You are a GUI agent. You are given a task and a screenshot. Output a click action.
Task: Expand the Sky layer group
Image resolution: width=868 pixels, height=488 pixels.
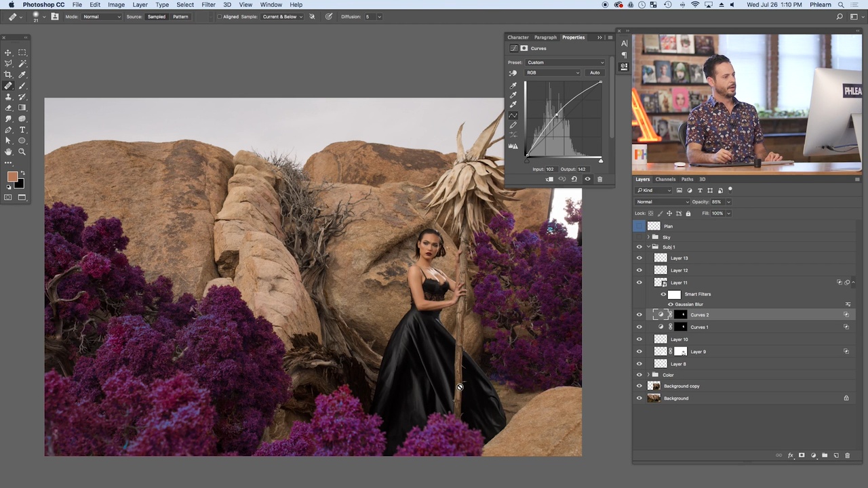tap(648, 237)
